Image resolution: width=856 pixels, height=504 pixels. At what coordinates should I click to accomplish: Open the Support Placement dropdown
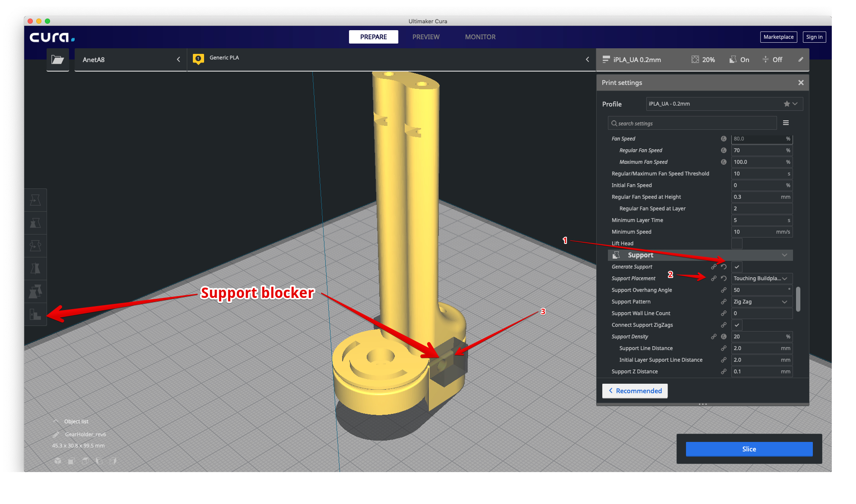click(x=761, y=278)
